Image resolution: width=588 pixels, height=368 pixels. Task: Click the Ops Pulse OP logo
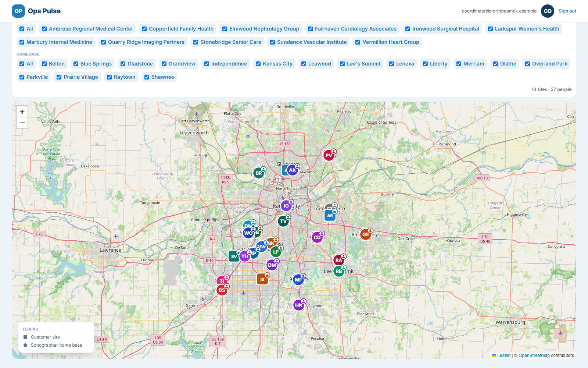click(x=18, y=11)
